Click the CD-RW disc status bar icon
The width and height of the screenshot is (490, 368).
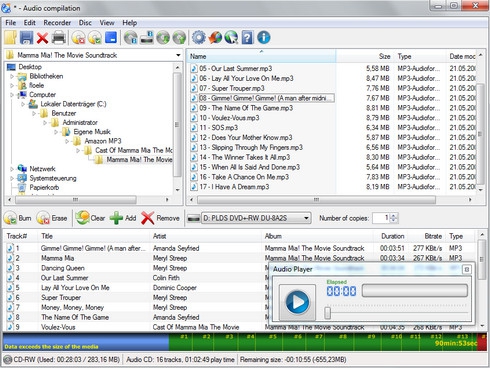[8, 360]
